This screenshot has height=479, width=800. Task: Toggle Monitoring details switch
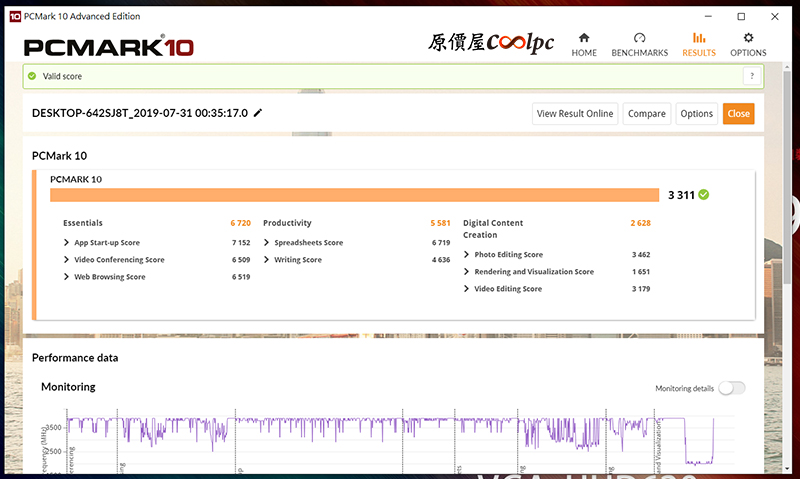coord(732,388)
